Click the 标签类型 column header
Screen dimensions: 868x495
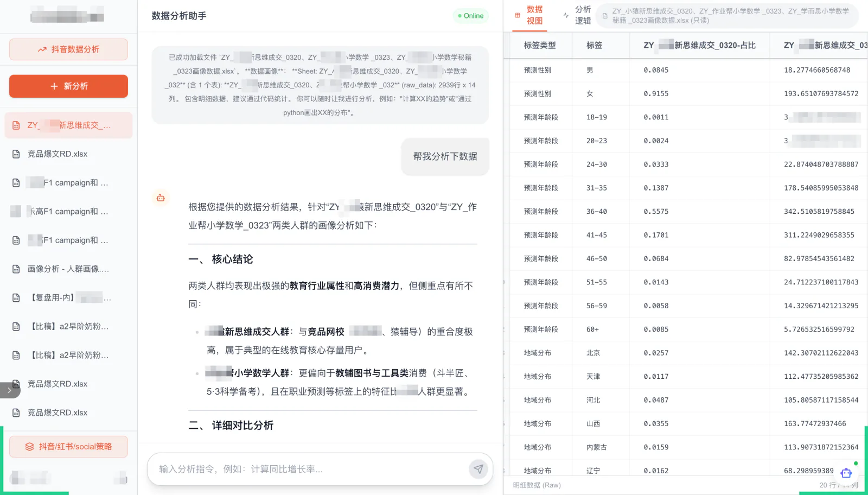(x=540, y=46)
